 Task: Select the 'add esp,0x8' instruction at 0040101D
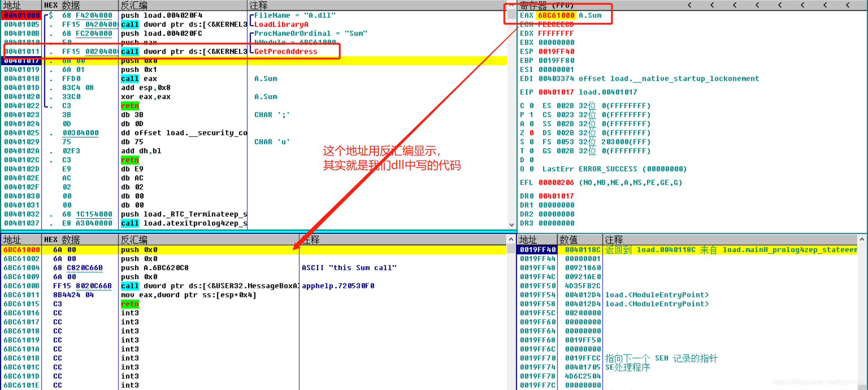pos(146,88)
